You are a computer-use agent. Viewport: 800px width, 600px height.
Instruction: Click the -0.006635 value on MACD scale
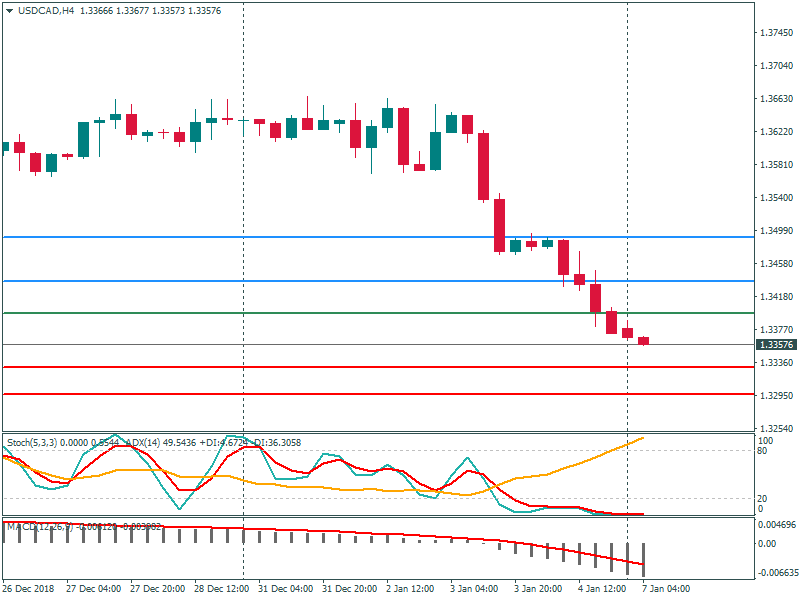tap(778, 573)
